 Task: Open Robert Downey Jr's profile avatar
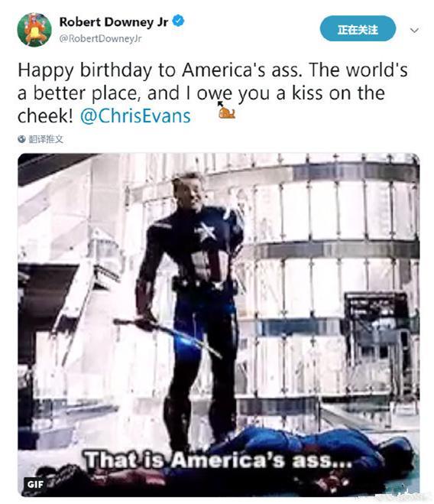point(34,30)
